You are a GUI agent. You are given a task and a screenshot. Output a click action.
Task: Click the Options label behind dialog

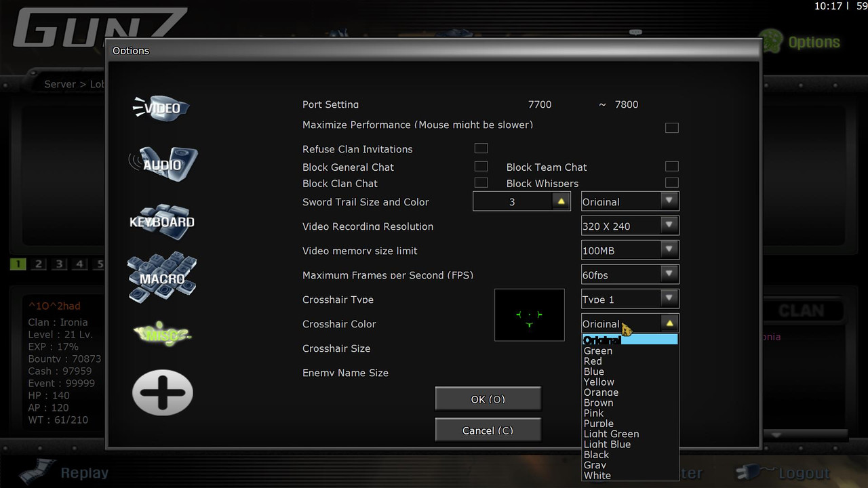814,43
